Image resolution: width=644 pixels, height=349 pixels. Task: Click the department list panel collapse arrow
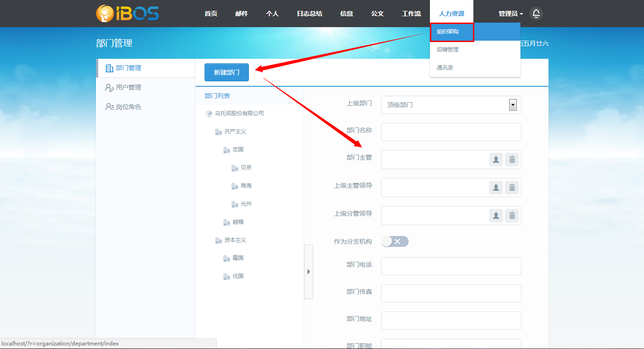309,272
